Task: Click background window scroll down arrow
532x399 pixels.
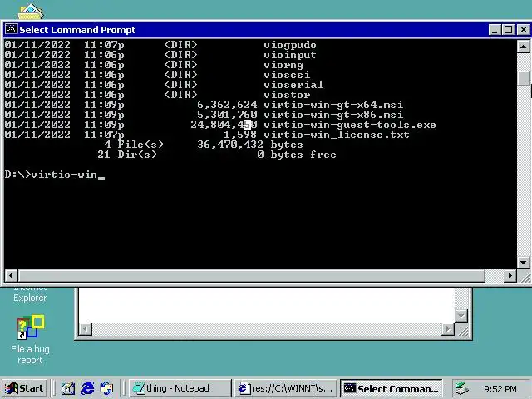Action: pos(461,316)
